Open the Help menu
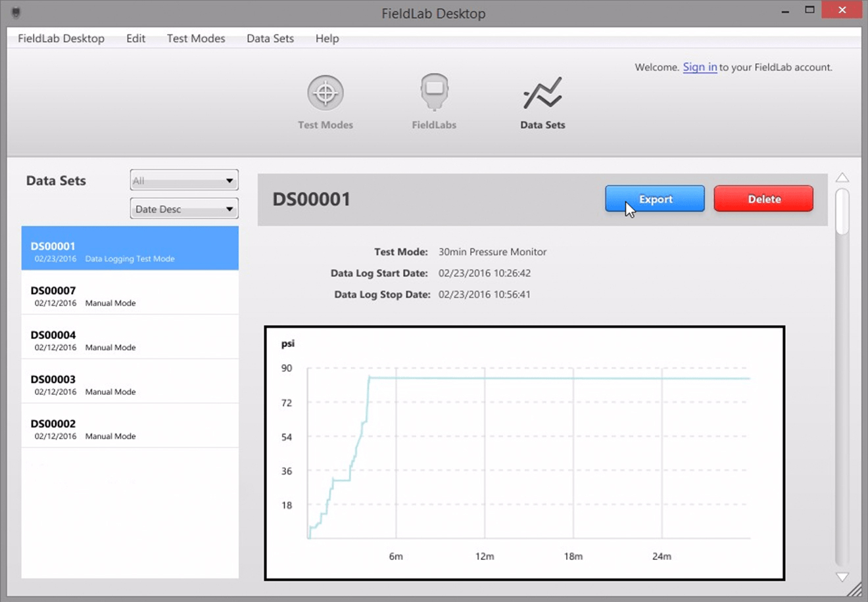Screen dimensions: 868x602 coord(327,38)
